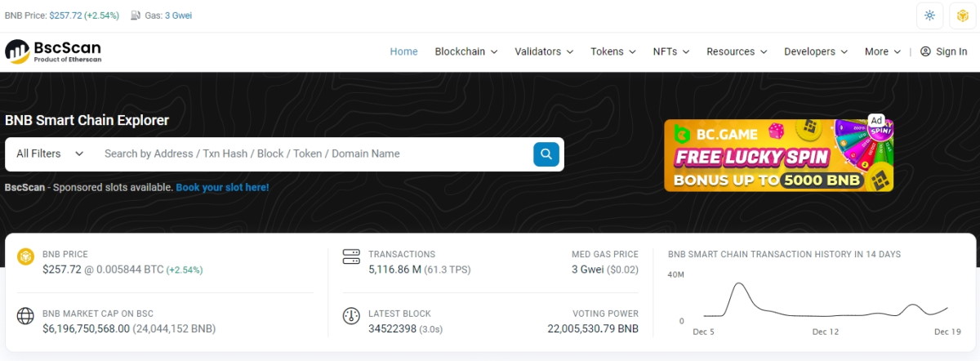Expand the Blockchain menu
The image size is (980, 361).
click(465, 51)
